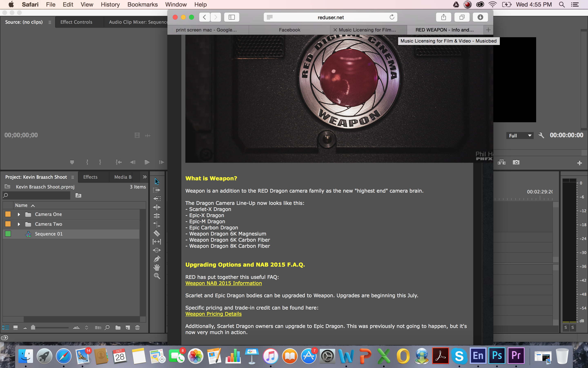
Task: Expand the Camera Two bin
Action: pos(19,224)
